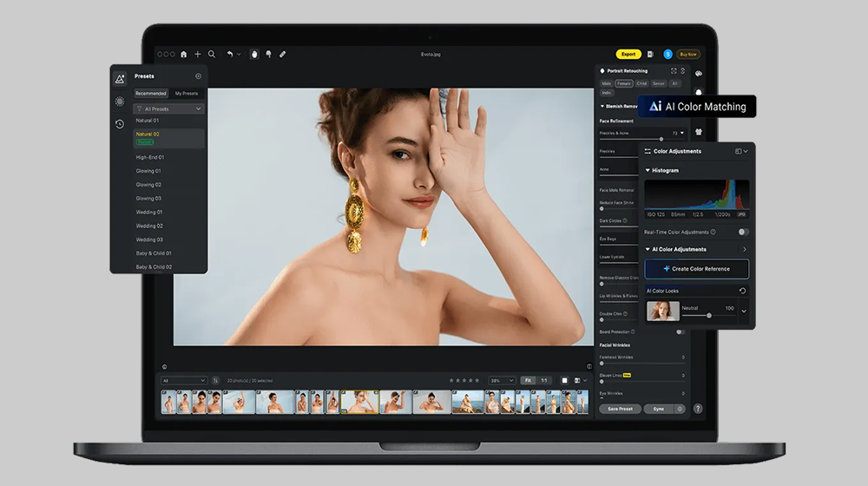The height and width of the screenshot is (486, 868).
Task: Open the undo history dropdown arrow
Action: point(240,55)
